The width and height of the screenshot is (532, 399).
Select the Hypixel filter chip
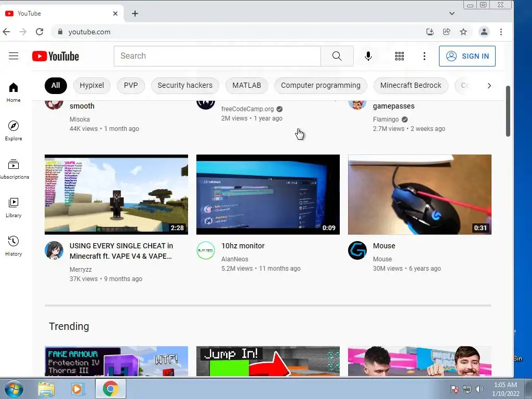pos(91,86)
